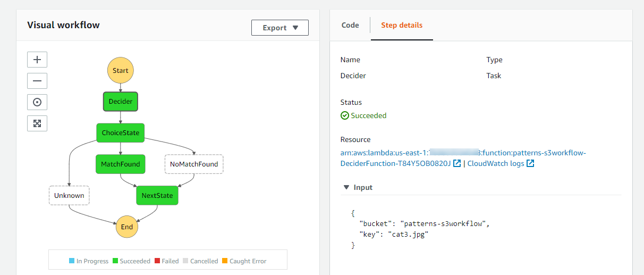Screen dimensions: 644x275
Task: Select the End node
Action: (x=127, y=227)
